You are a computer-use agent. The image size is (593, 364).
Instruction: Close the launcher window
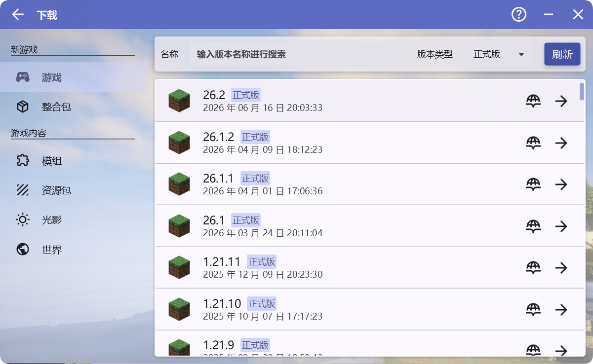[x=578, y=15]
